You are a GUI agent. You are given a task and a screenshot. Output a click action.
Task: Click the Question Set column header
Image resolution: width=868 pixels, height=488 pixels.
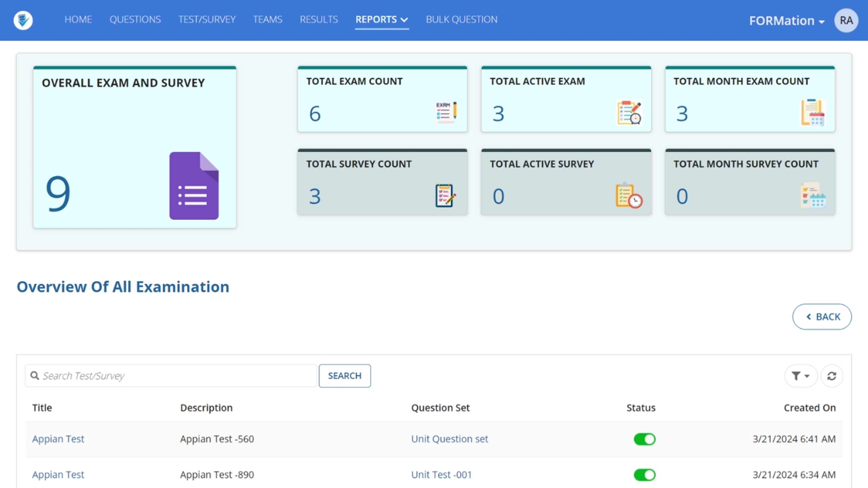point(440,408)
